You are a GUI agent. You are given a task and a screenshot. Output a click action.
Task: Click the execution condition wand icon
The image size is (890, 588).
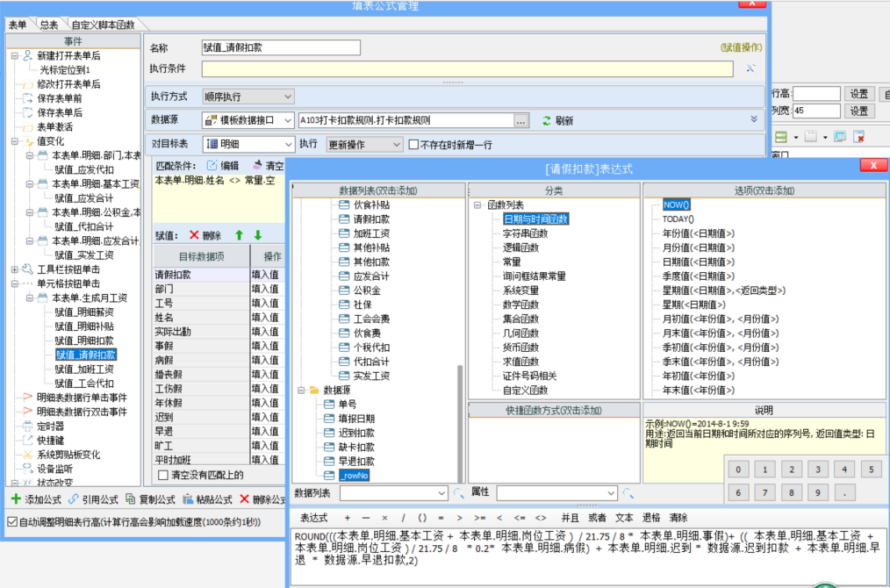pos(751,68)
